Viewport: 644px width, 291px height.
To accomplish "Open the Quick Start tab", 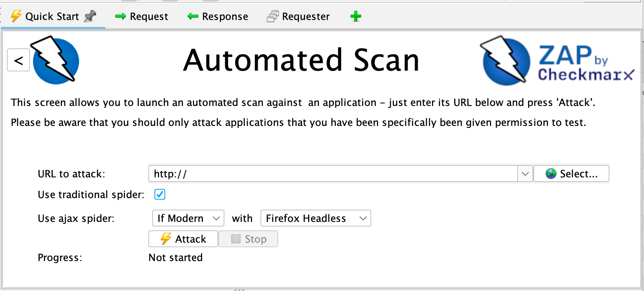I will [52, 17].
